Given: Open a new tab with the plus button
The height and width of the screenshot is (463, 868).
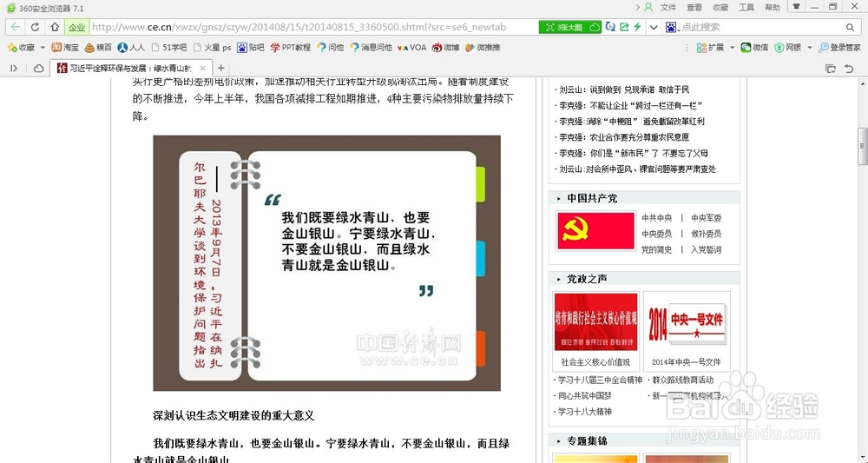Looking at the screenshot, I should pos(220,68).
